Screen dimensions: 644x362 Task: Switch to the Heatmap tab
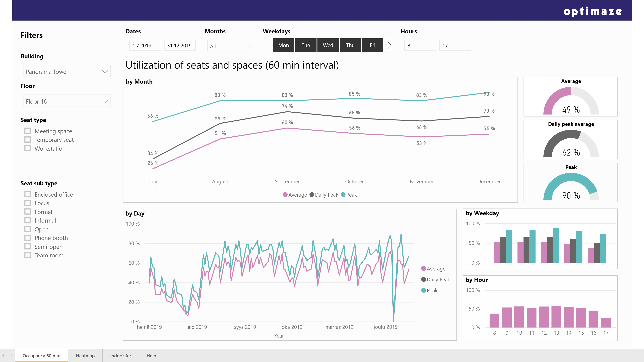pyautogui.click(x=85, y=355)
